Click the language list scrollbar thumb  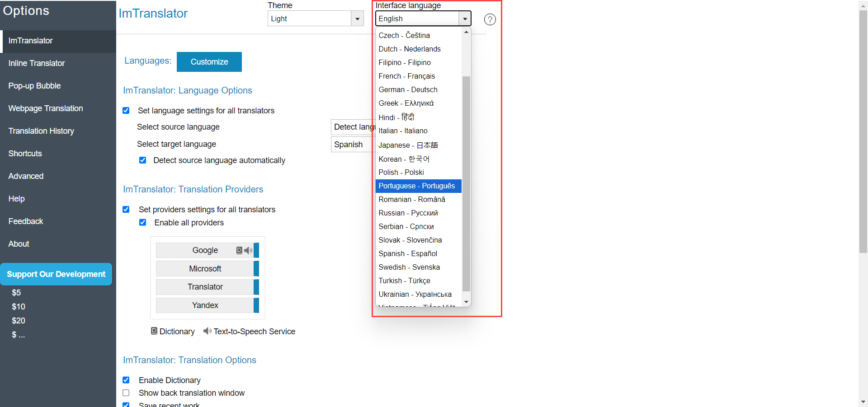click(466, 183)
